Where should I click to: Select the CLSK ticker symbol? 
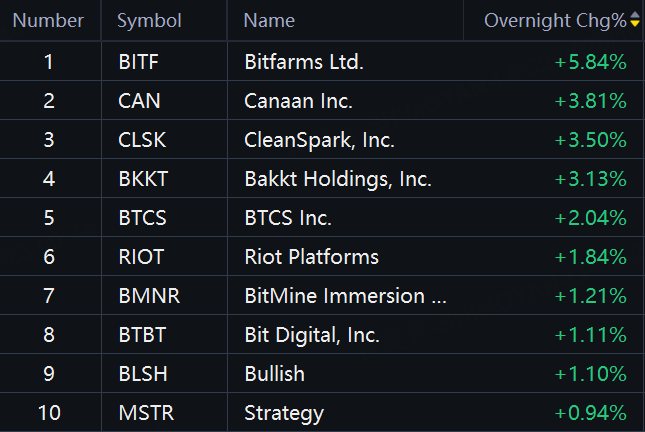tap(142, 140)
